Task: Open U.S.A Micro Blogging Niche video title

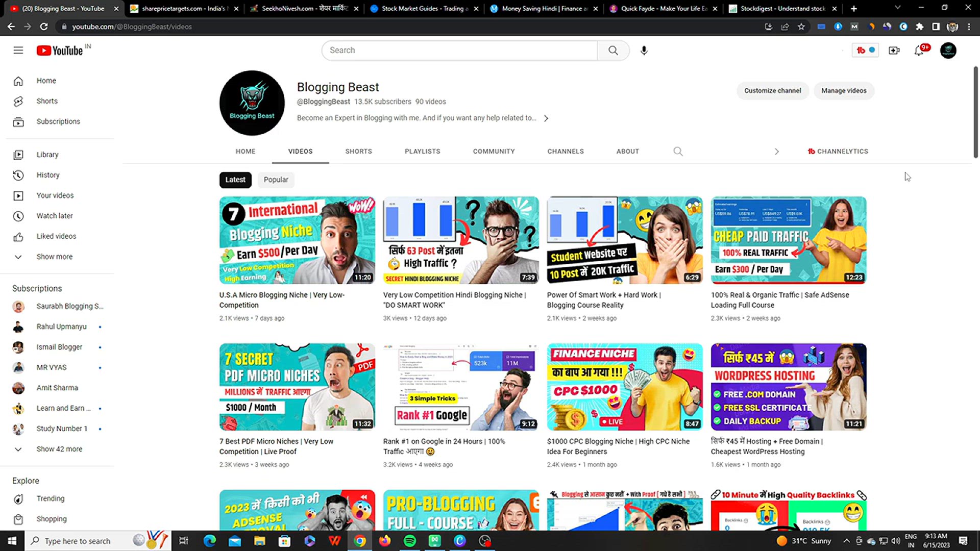Action: [282, 300]
